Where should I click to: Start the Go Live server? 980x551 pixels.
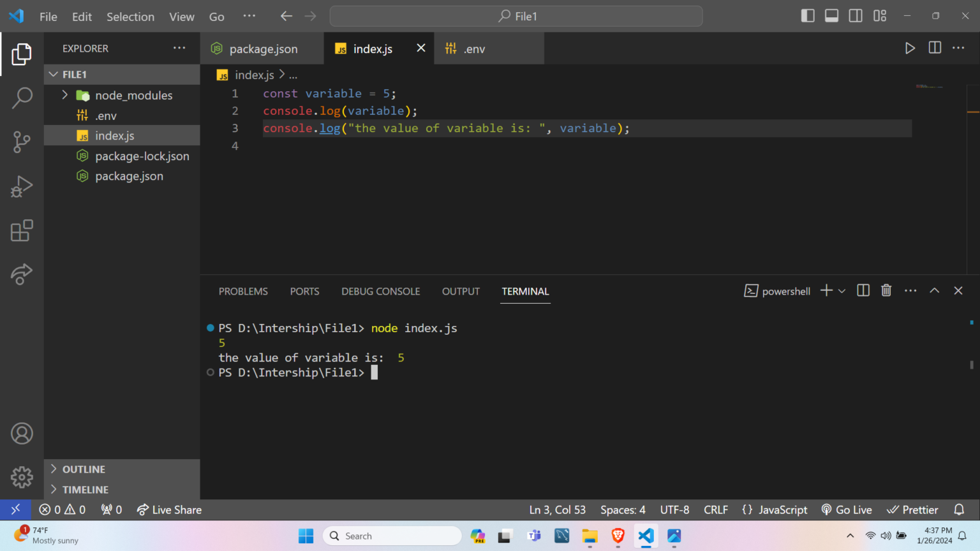[847, 510]
